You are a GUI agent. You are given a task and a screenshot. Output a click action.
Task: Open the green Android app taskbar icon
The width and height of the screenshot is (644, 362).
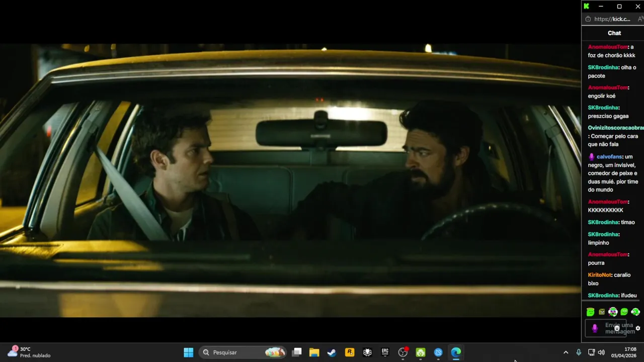[421, 352]
